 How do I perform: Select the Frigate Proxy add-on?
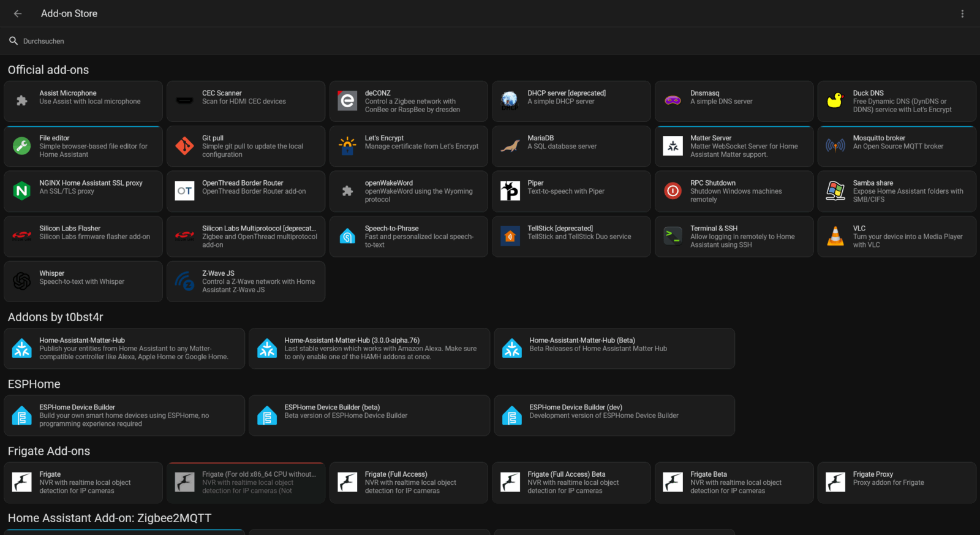coord(897,482)
